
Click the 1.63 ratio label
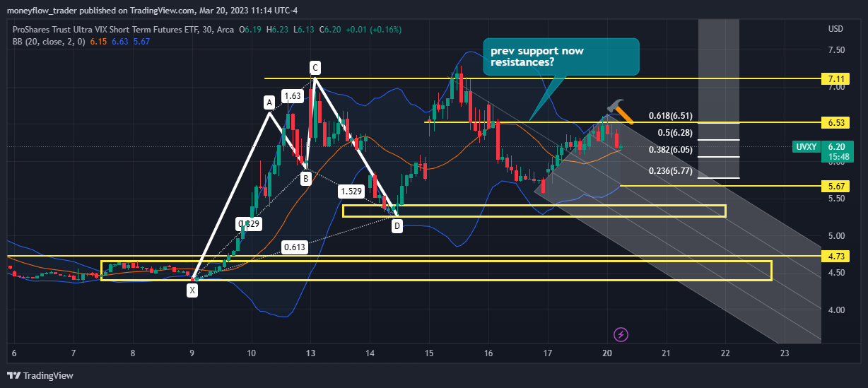(292, 96)
